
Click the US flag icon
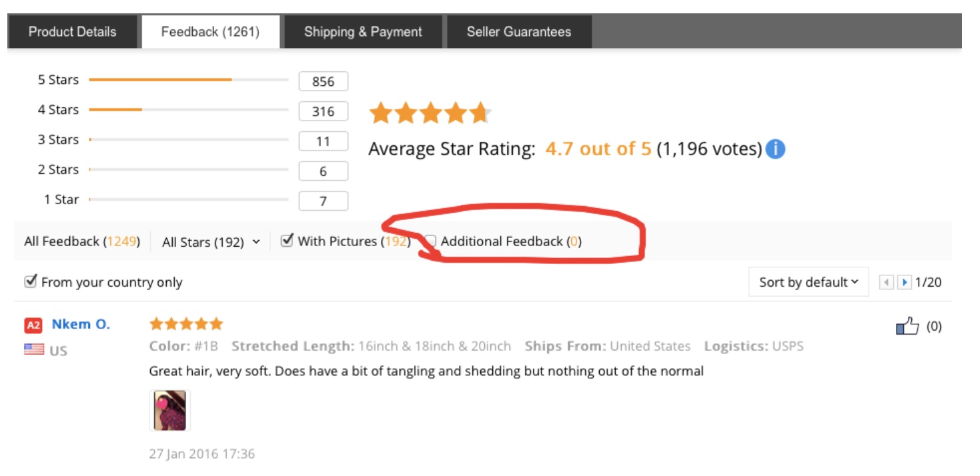click(34, 349)
